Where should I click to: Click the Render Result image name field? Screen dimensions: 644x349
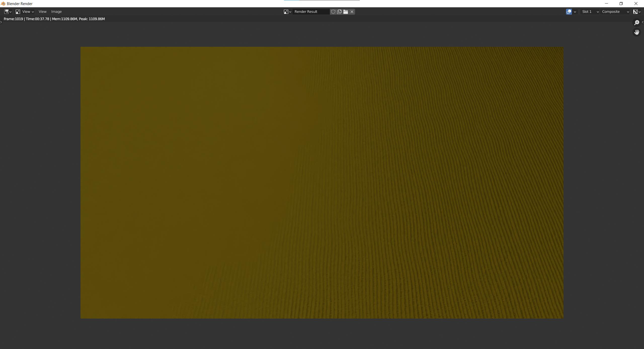click(x=311, y=12)
